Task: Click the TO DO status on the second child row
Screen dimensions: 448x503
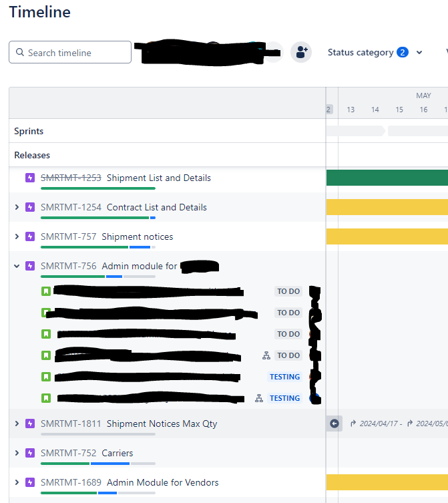Action: pyautogui.click(x=288, y=313)
